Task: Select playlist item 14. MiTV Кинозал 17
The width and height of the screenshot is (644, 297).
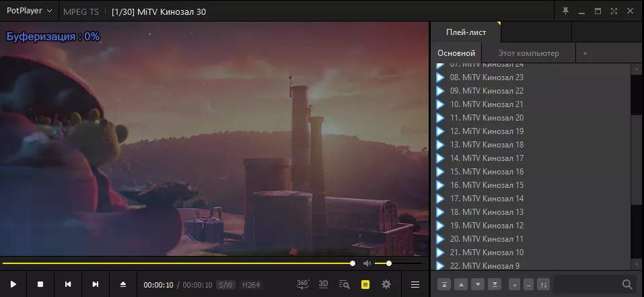Action: tap(532, 158)
